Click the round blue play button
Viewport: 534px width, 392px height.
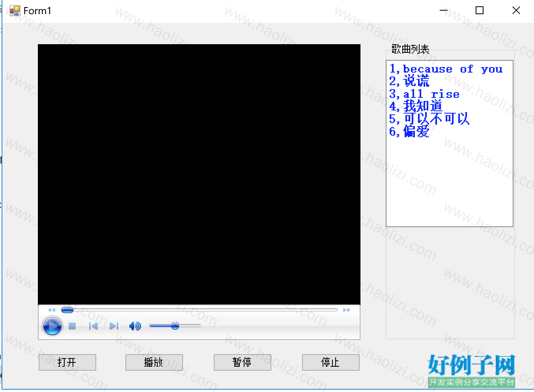[x=52, y=326]
